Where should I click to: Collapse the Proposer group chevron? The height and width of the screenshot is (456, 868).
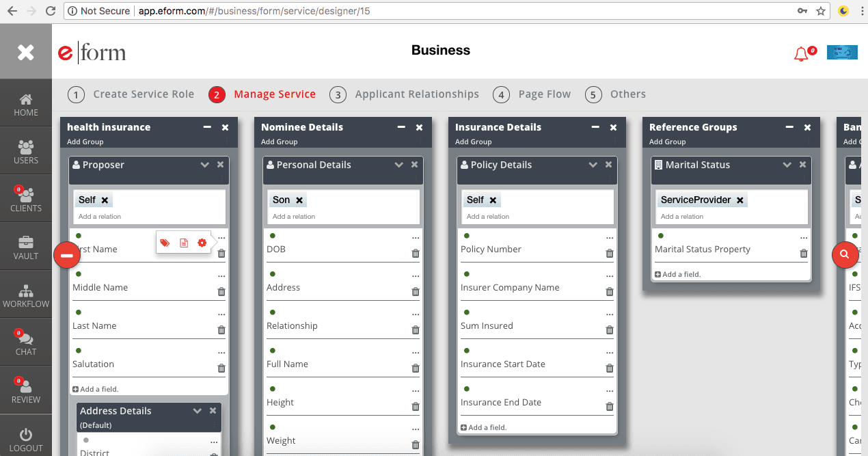point(204,165)
